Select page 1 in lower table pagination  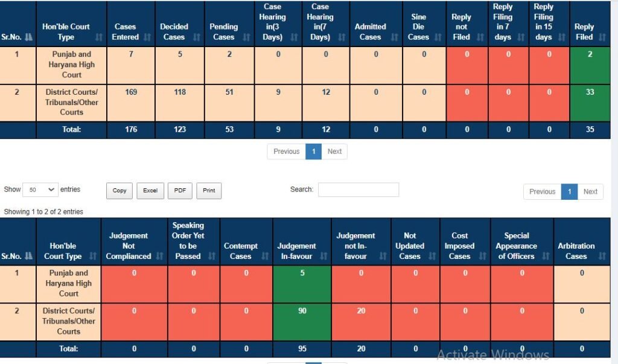(x=569, y=191)
